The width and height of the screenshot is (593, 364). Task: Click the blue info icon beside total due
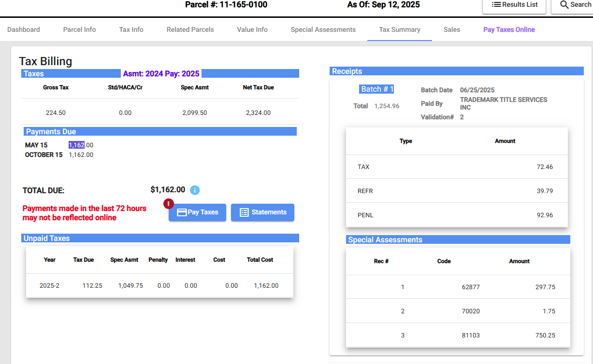tap(195, 190)
